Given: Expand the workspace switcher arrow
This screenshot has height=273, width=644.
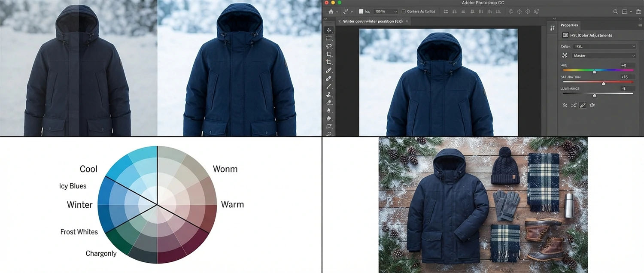Looking at the screenshot, I should 631,12.
